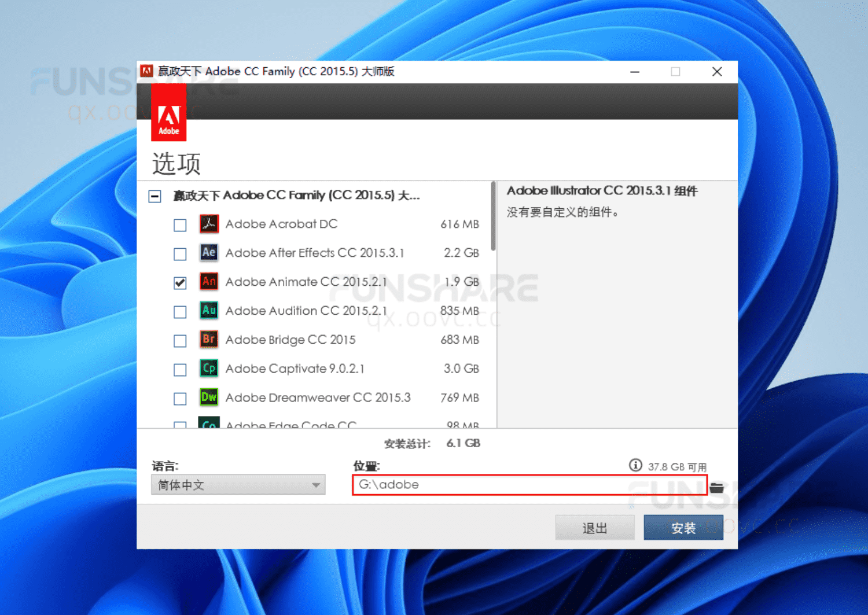Screen dimensions: 868x615
Task: Minimize the installer window
Action: point(635,72)
